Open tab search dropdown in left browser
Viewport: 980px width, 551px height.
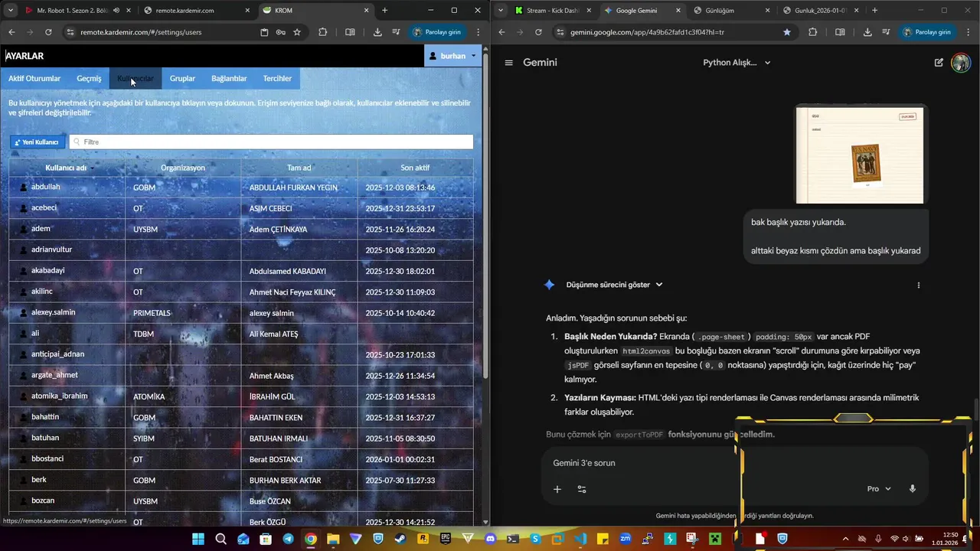11,11
